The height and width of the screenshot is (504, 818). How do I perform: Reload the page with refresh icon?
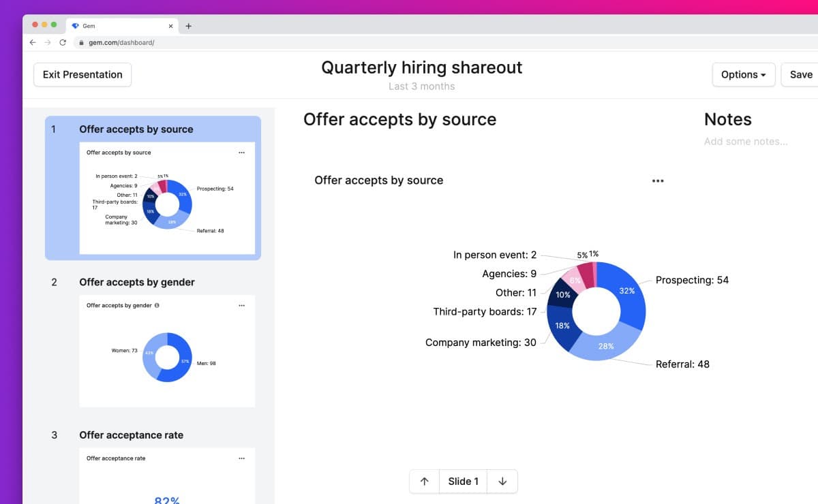pyautogui.click(x=63, y=42)
